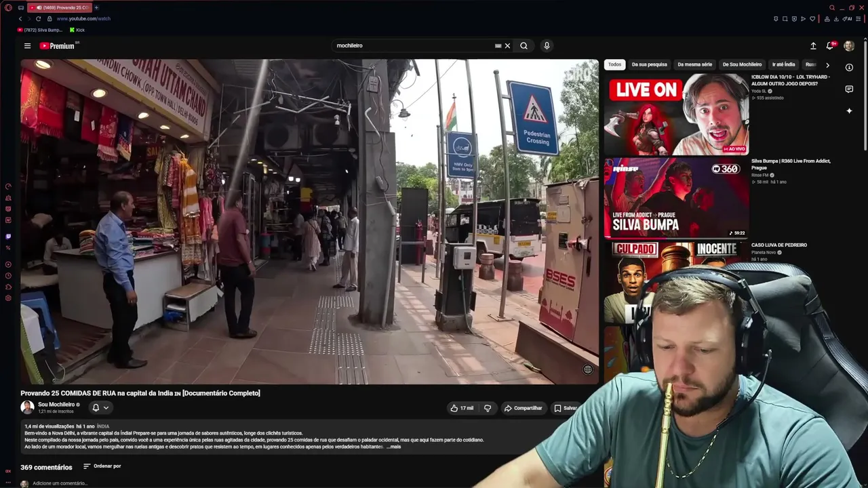Click the Adicione um comentário field

(60, 483)
